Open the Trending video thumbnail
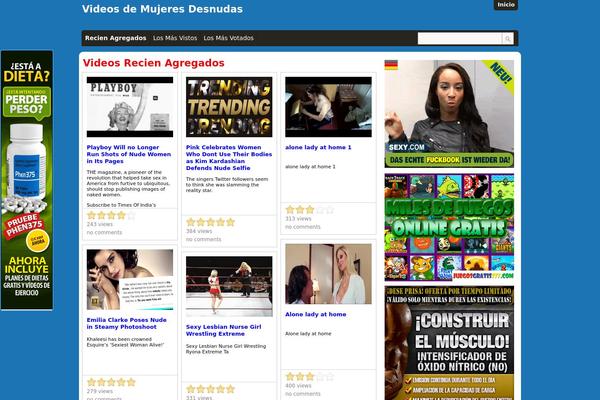Viewport: 600px width, 400px height. [229, 107]
